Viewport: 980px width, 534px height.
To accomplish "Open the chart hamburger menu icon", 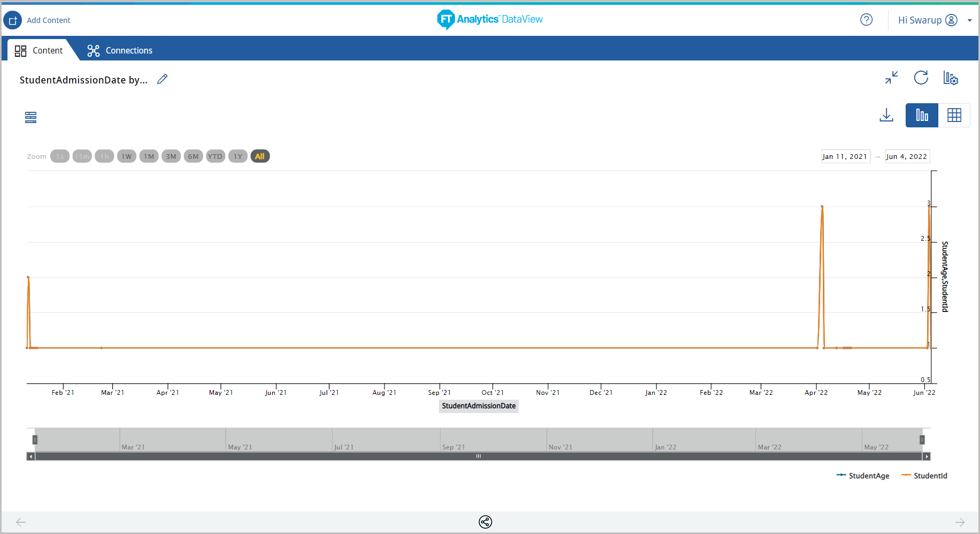I will pos(31,117).
